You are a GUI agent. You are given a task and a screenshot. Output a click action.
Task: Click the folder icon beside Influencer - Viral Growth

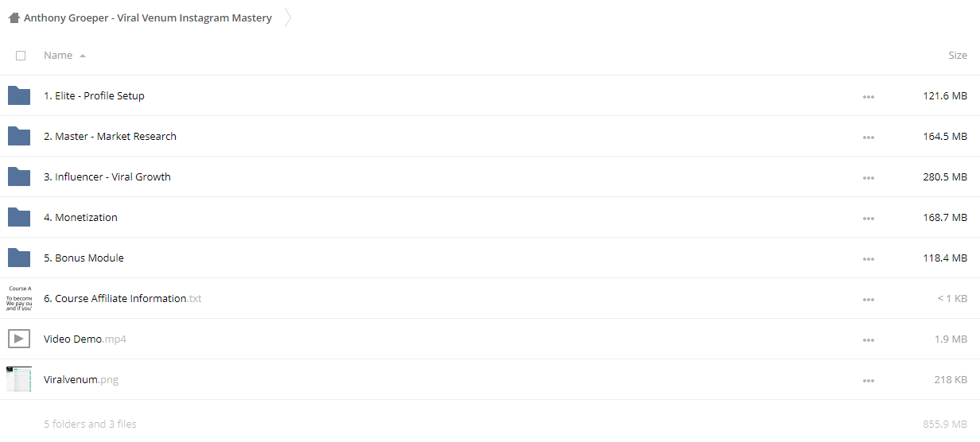tap(19, 176)
